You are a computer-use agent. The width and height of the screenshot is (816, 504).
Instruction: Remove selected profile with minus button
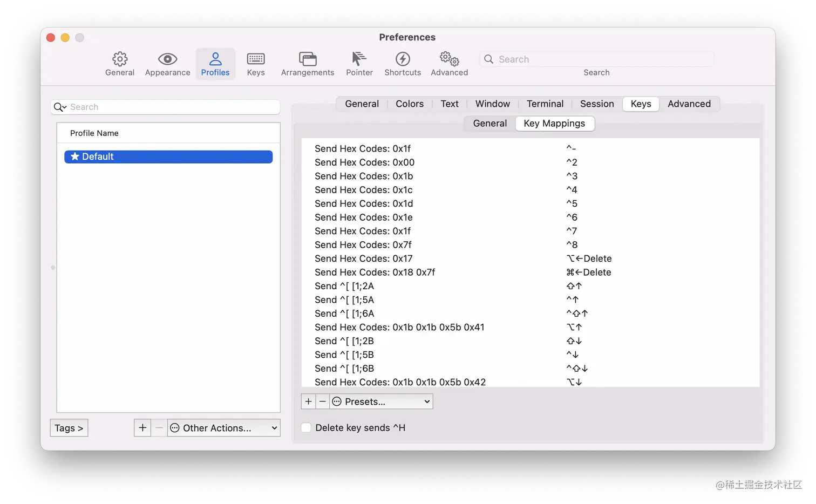[x=159, y=428]
